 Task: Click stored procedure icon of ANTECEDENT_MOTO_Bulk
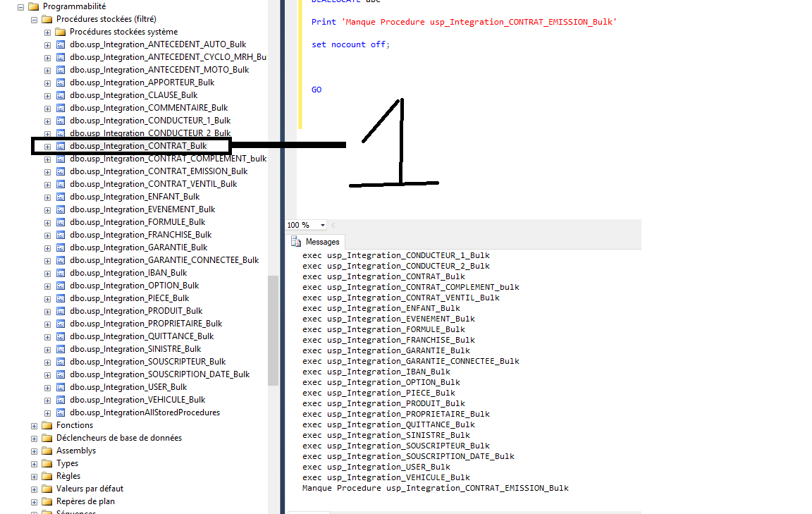point(61,70)
